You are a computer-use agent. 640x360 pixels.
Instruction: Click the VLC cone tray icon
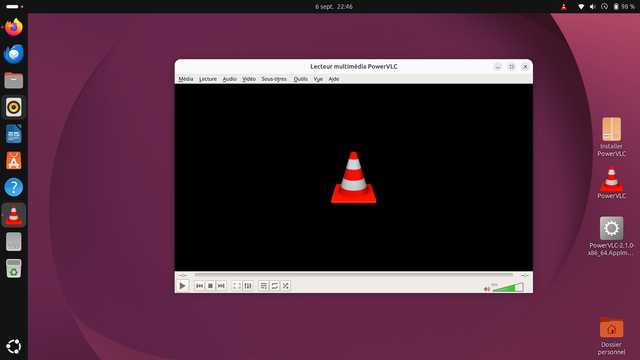tap(564, 7)
